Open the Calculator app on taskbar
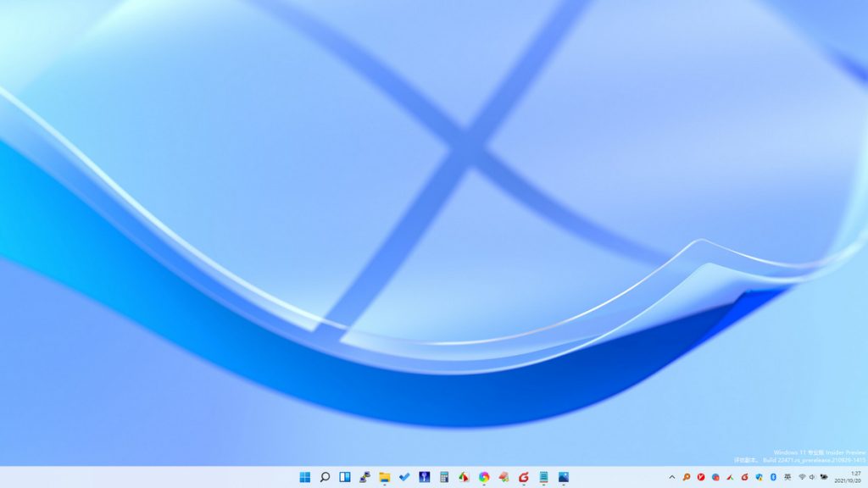Viewport: 868px width, 488px height. tap(444, 477)
